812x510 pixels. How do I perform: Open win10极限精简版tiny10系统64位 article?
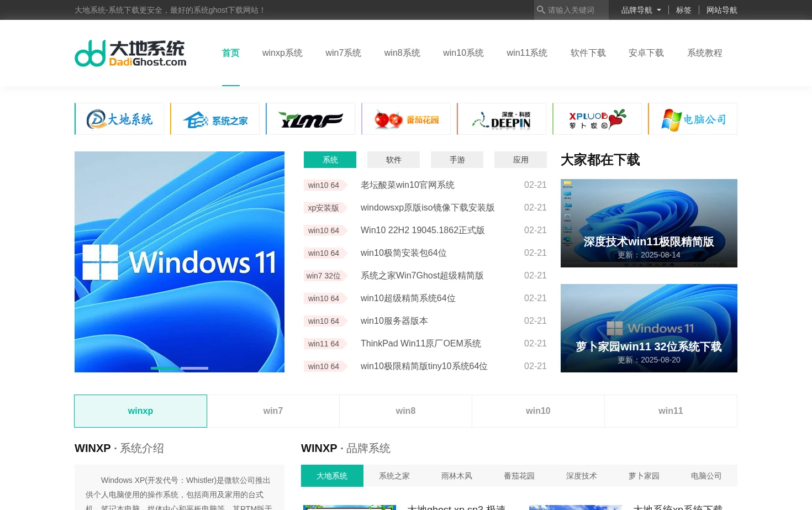[424, 366]
